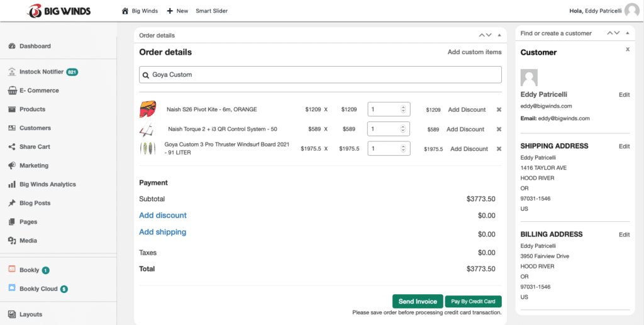Collapse the Order details panel triangle

(499, 36)
